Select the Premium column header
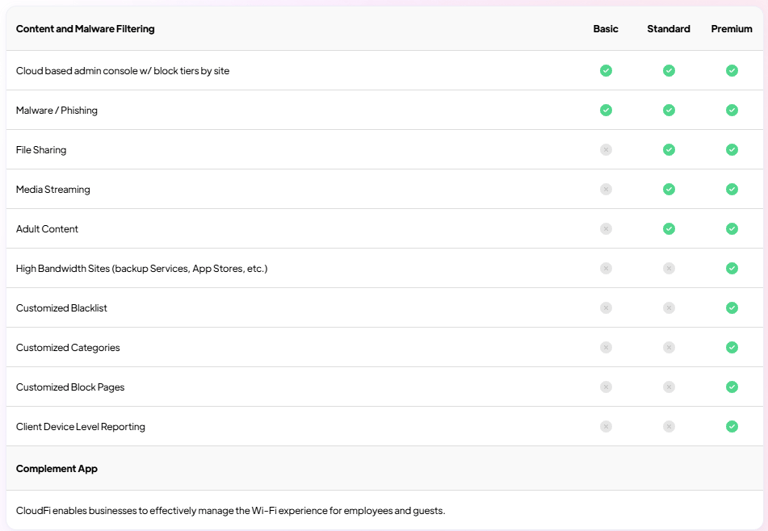 (x=732, y=29)
